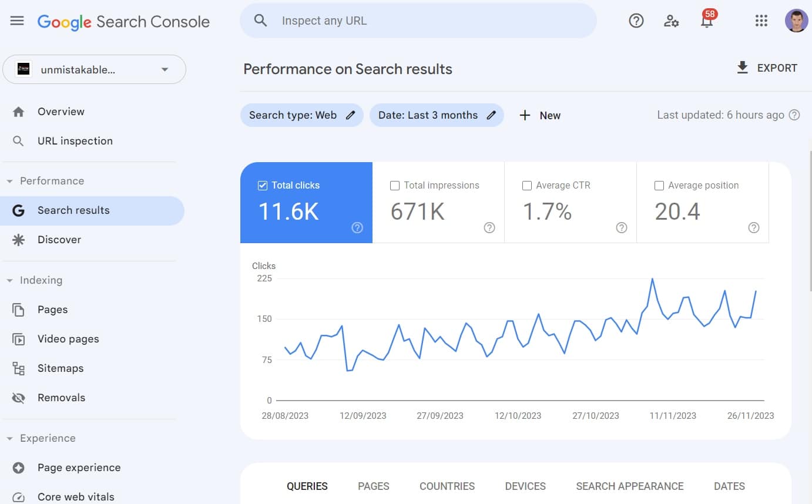Click the Pages indexing icon
The image size is (812, 504).
[x=18, y=309]
